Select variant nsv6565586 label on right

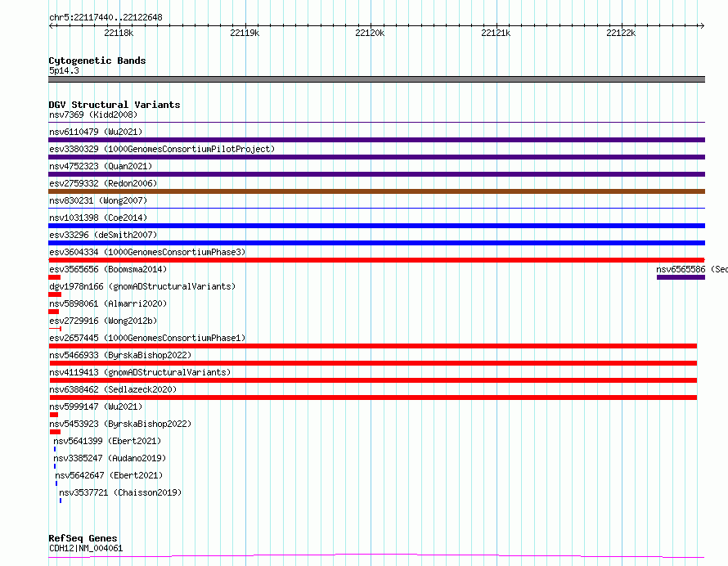click(692, 269)
